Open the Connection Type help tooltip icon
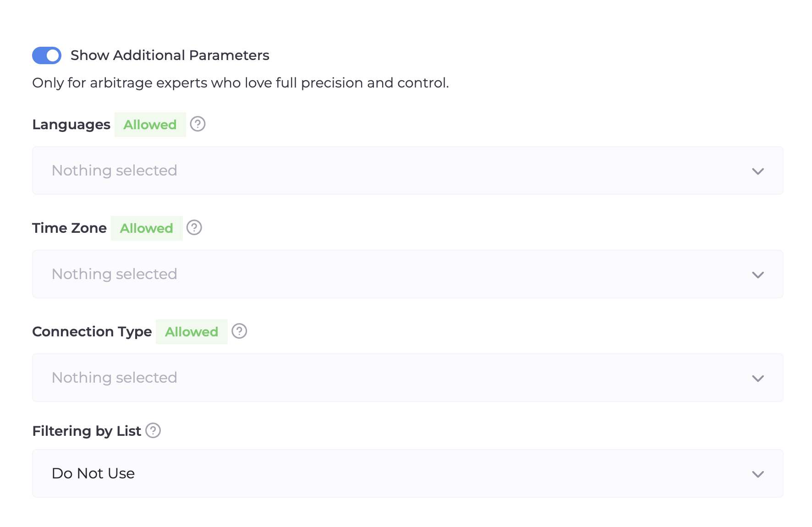This screenshot has height=527, width=812. tap(239, 331)
